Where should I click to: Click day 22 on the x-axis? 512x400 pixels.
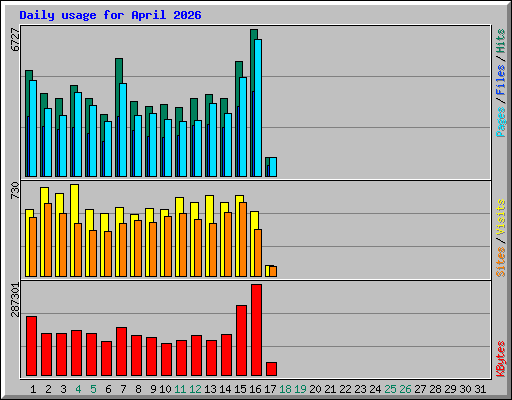point(345,389)
